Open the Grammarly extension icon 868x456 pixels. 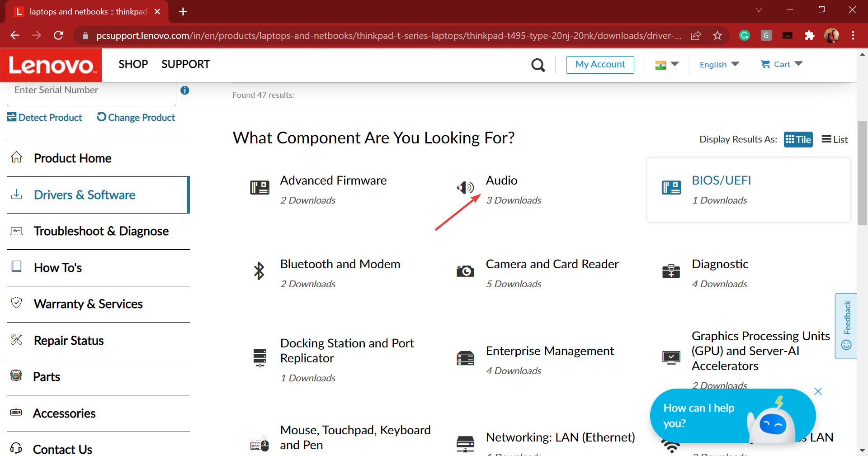745,35
